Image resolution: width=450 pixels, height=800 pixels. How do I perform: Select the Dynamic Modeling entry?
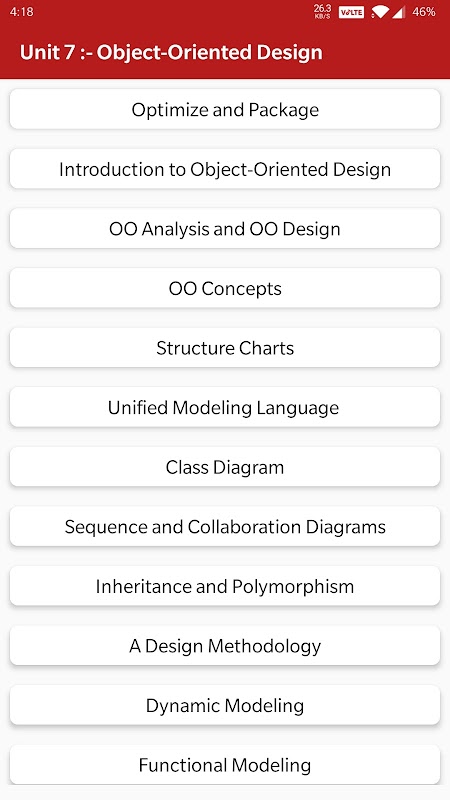click(x=225, y=705)
